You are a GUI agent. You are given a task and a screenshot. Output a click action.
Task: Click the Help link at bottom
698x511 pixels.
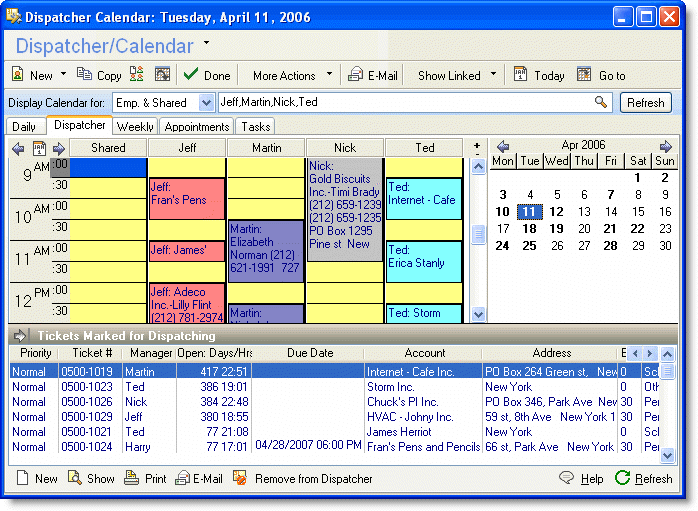(x=591, y=479)
